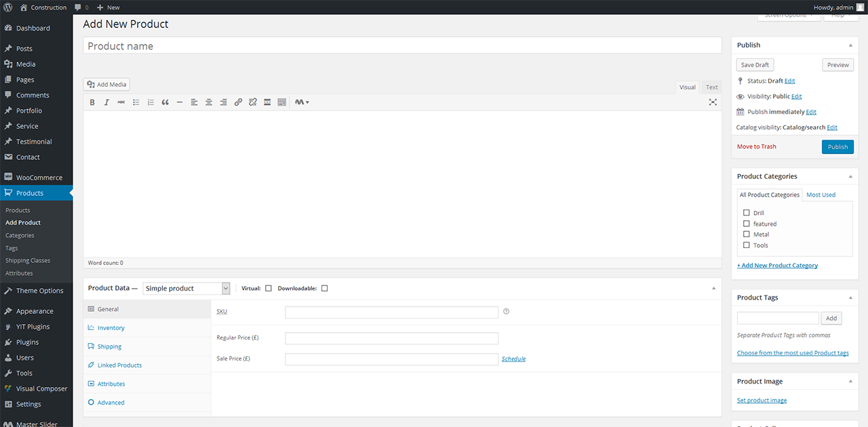Image resolution: width=868 pixels, height=427 pixels.
Task: Align text left
Action: [x=194, y=102]
